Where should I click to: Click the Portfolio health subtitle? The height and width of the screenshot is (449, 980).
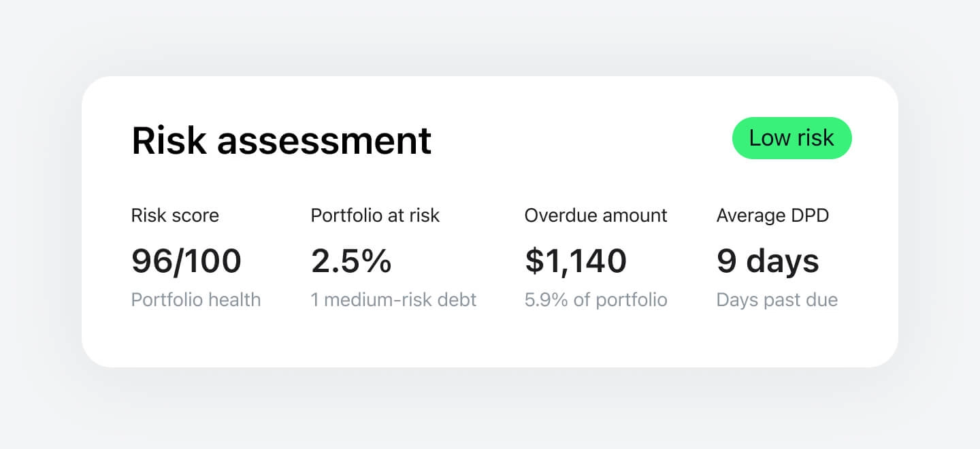click(x=196, y=299)
